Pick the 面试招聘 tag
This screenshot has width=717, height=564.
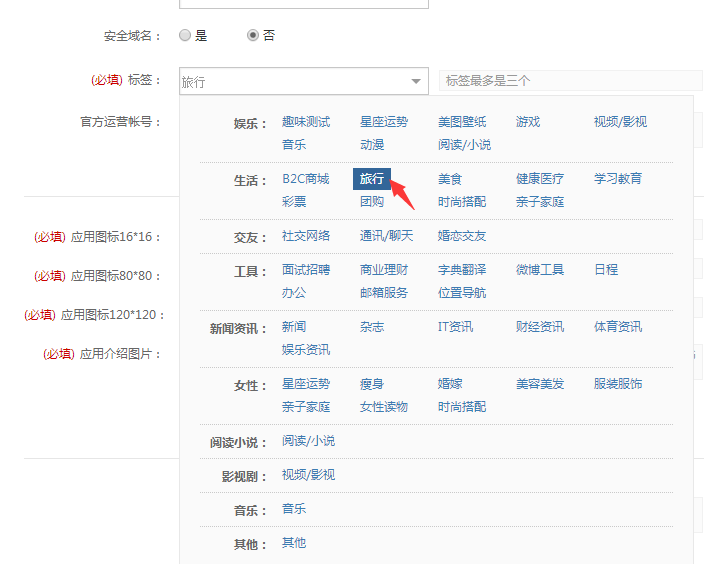[306, 270]
